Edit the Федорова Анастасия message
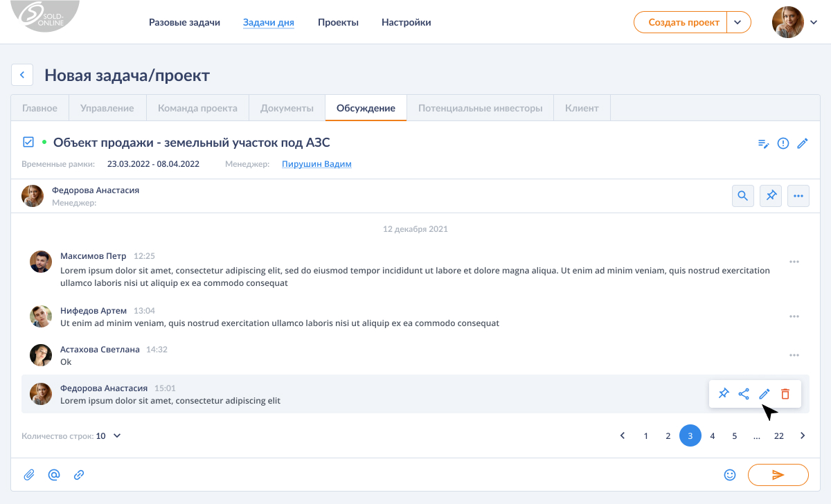Screen dimensions: 831x504 click(x=765, y=394)
